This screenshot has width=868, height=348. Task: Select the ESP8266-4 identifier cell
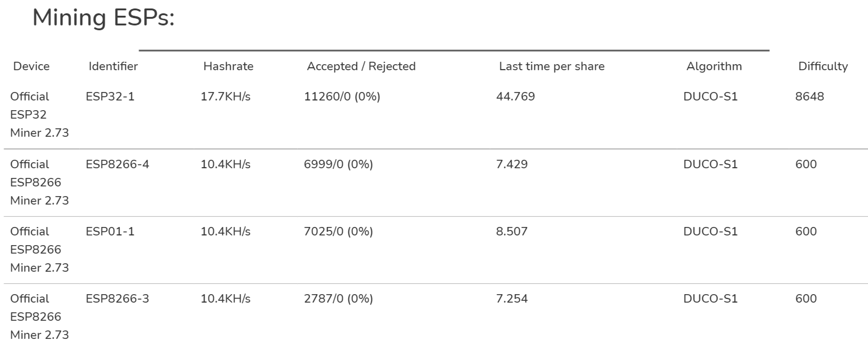coord(117,164)
